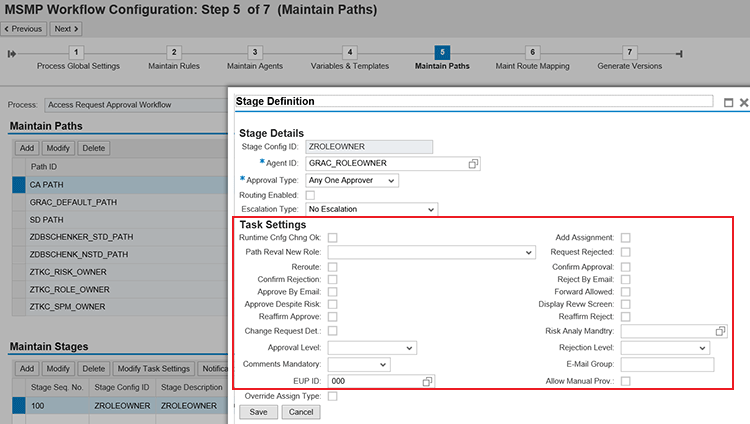Select the ZTKC_RISK_OWNER path row
The width and height of the screenshot is (750, 424).
coord(70,272)
